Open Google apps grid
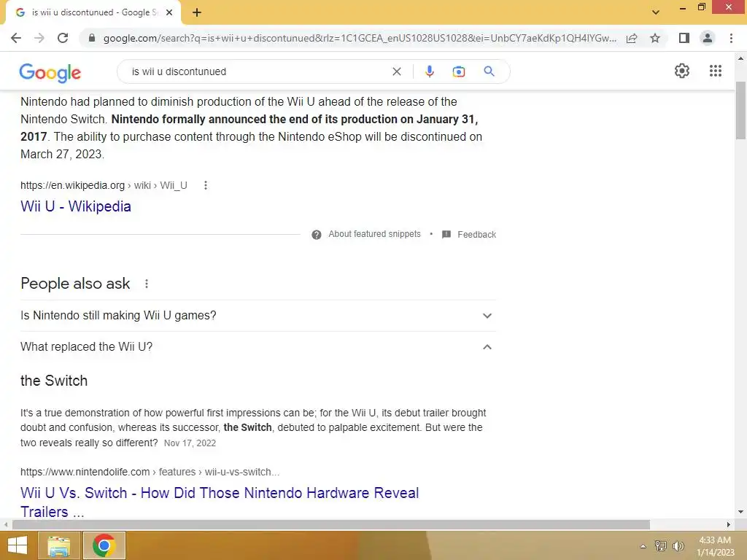Viewport: 747px width, 560px height. point(716,71)
